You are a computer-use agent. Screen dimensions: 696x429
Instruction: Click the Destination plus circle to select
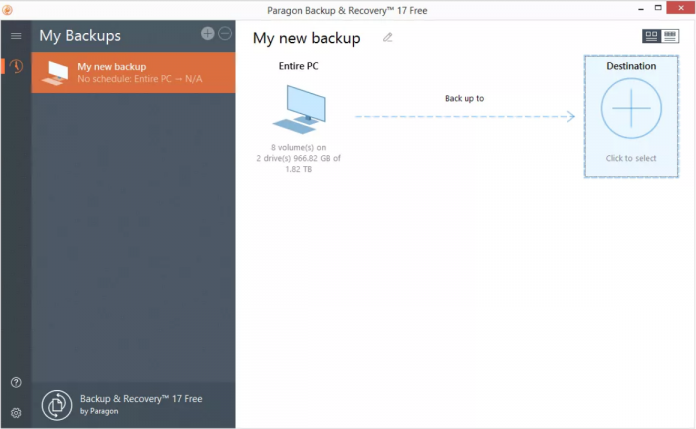(631, 108)
